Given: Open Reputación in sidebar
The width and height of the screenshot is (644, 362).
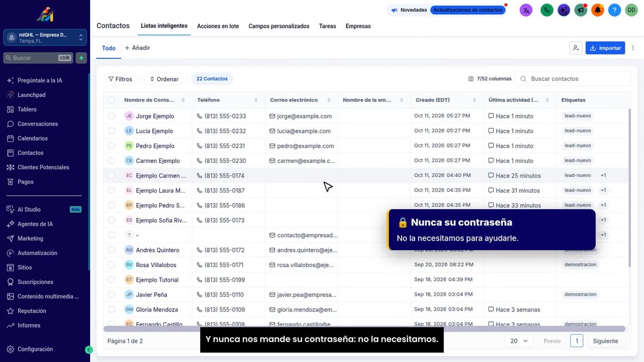Looking at the screenshot, I should (32, 311).
